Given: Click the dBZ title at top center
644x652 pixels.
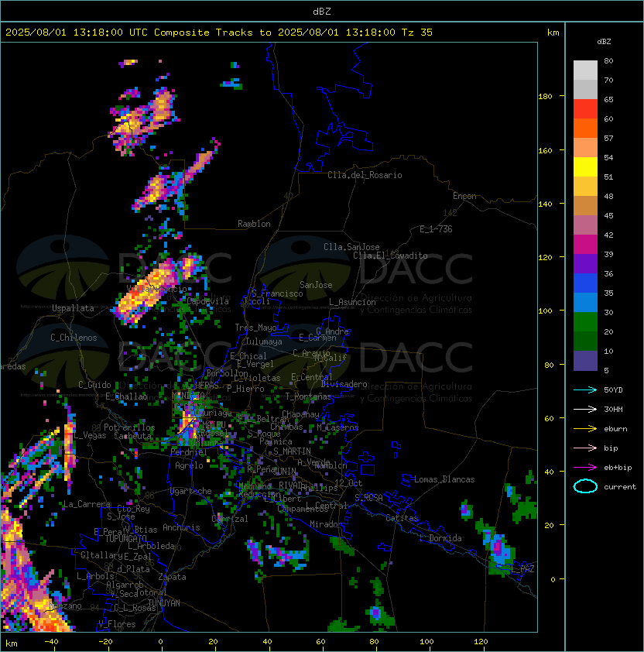Looking at the screenshot, I should (x=322, y=12).
